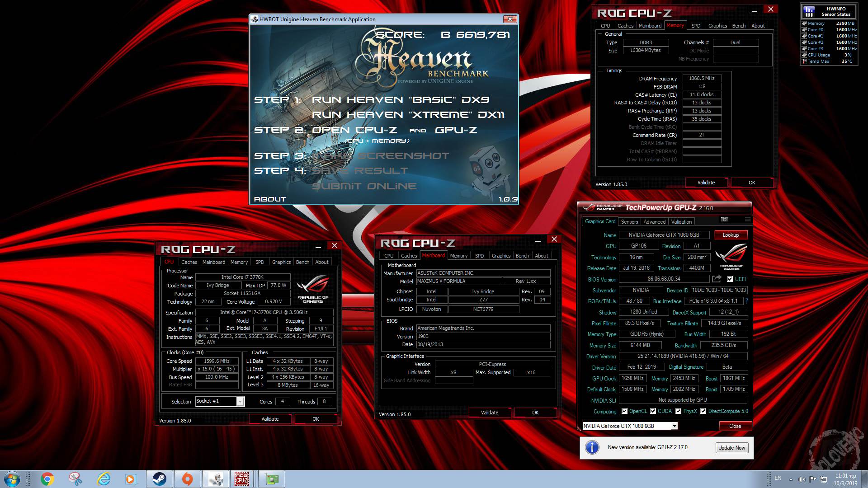Open the GPU-Z hamburger menu icon
868x488 pixels.
pos(747,219)
